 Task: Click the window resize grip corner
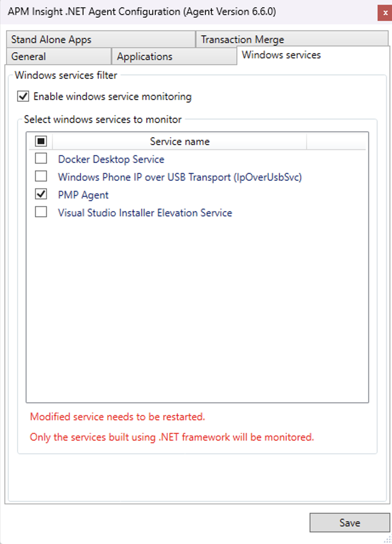click(388, 540)
